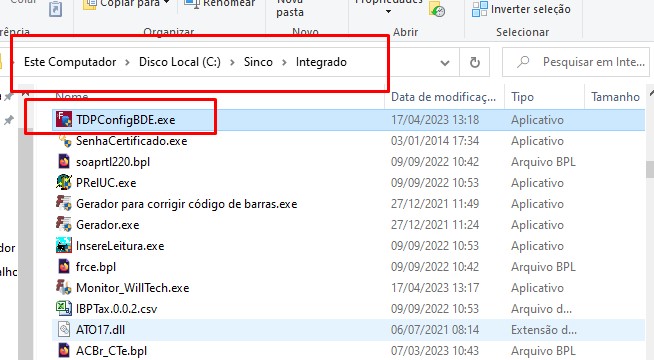The image size is (654, 360).
Task: Click date 07/03/2023 10:43
Action: pos(435,351)
